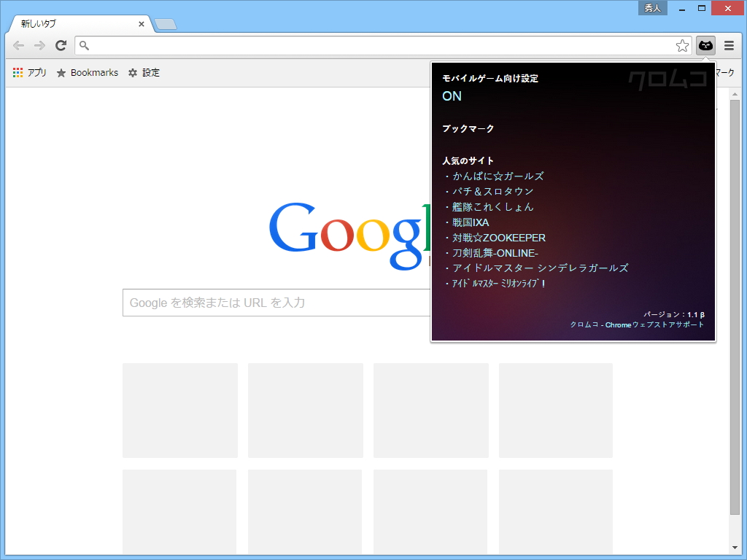
Task: Turn off the モバイルゲーム向け設定 ON toggle
Action: click(452, 96)
